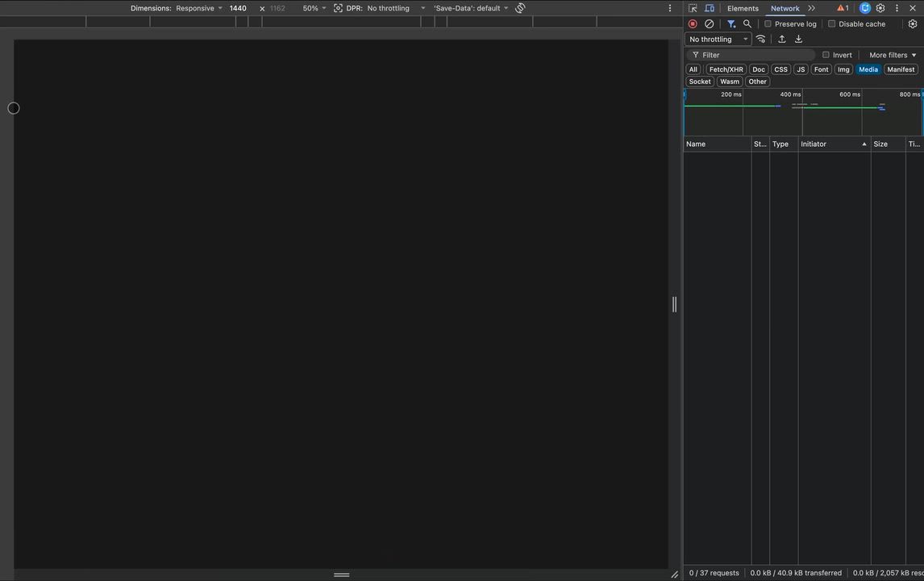Filter requests by JS type

(x=801, y=69)
